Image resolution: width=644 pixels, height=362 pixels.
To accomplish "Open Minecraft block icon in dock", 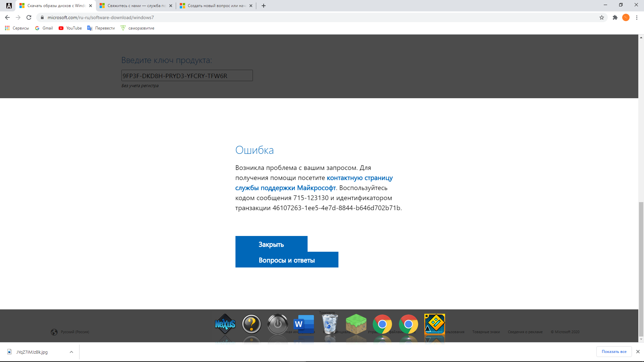I will pos(356,324).
